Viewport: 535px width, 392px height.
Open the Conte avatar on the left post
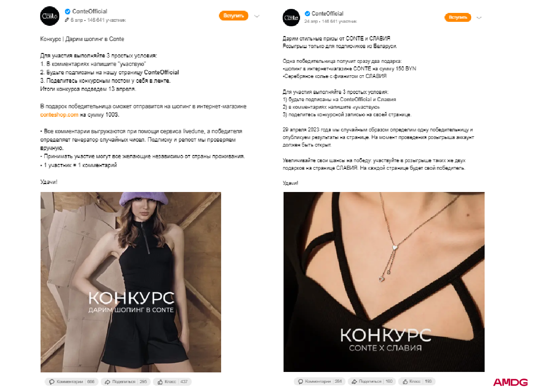[x=49, y=16]
